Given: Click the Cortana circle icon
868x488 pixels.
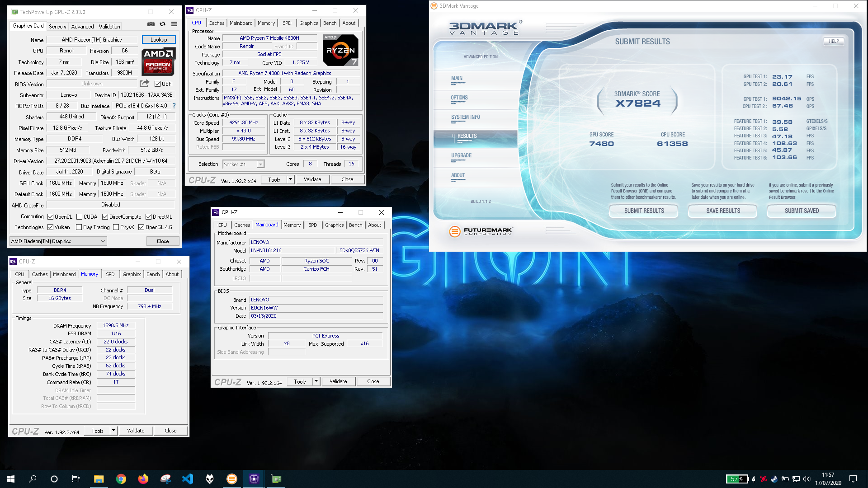Looking at the screenshot, I should [x=54, y=479].
